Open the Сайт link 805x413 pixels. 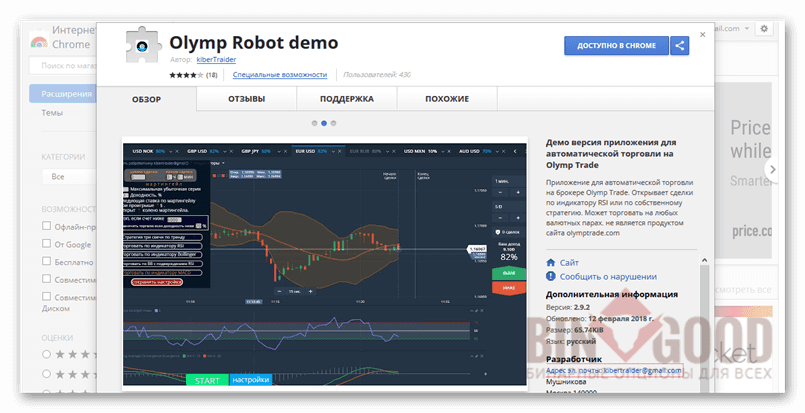[x=569, y=262]
